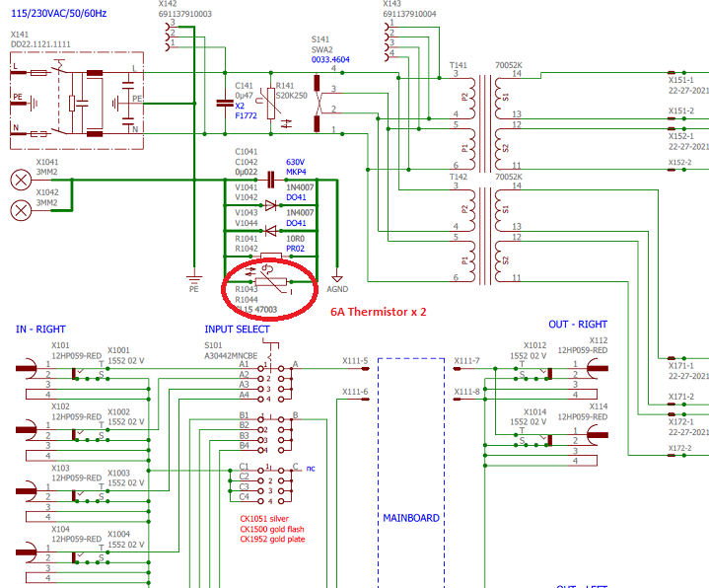Select the S20K250 value

click(292, 96)
